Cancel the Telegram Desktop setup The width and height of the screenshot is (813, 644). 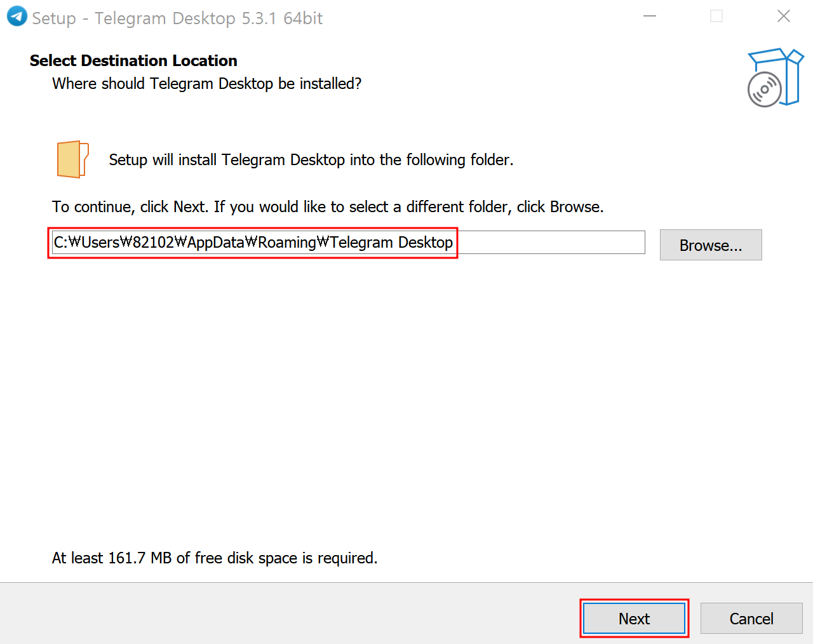[x=751, y=619]
